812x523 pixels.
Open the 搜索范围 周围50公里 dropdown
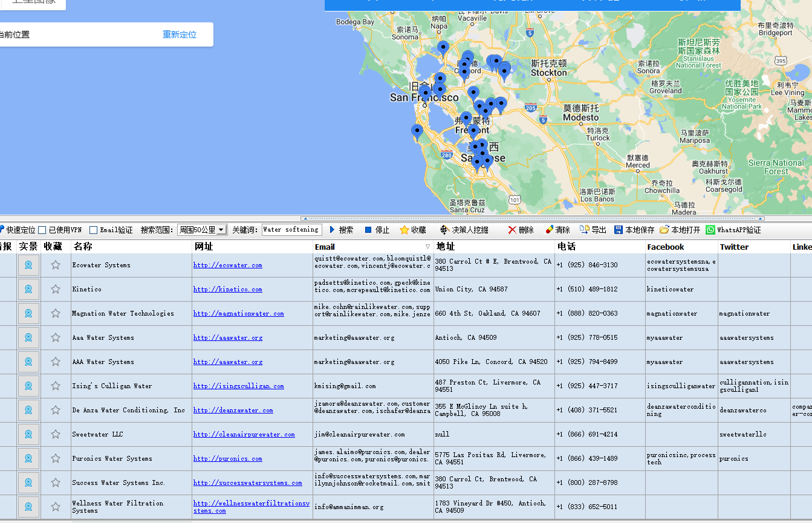pyautogui.click(x=202, y=230)
